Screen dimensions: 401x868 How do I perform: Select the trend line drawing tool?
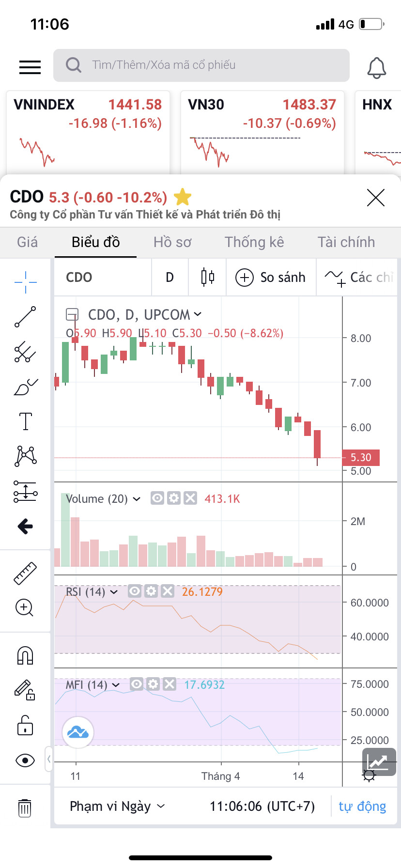(25, 317)
